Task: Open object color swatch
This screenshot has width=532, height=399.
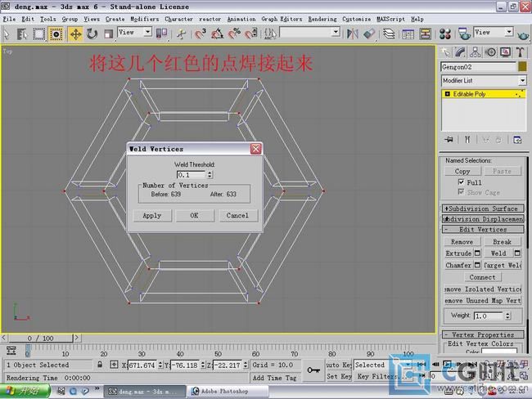Action: (522, 66)
